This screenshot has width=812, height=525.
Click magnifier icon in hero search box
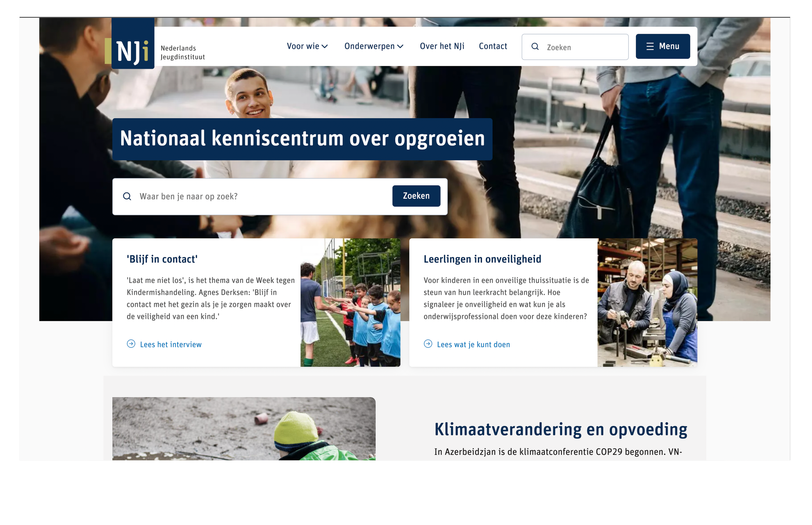tap(127, 196)
